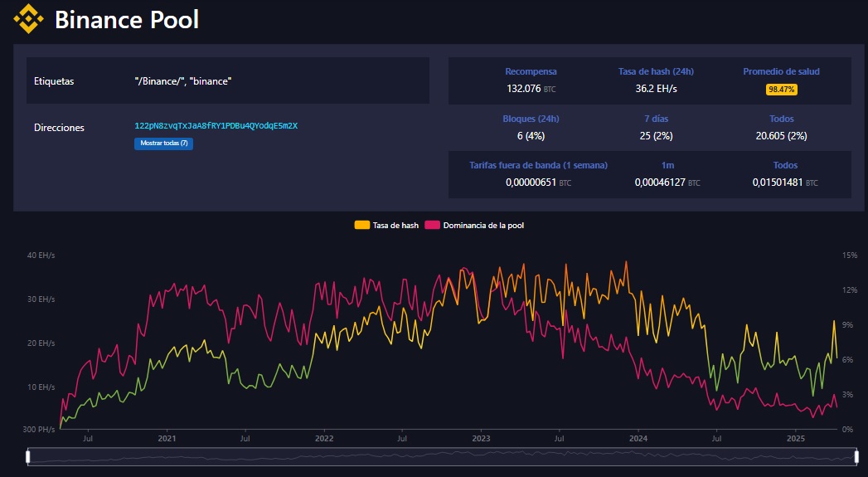Click the 98.47% health badge
Screen dimensions: 868x477
tap(781, 89)
